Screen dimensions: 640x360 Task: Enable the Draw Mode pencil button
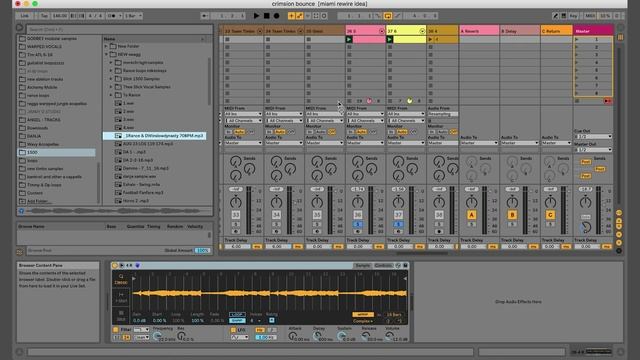(555, 16)
